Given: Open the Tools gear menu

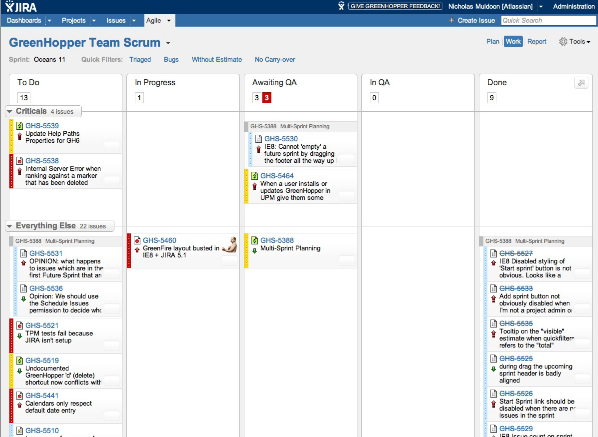Looking at the screenshot, I should point(574,42).
